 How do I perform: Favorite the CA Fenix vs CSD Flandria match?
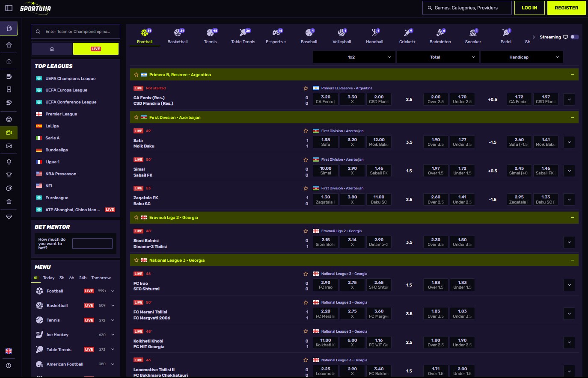coord(306,88)
